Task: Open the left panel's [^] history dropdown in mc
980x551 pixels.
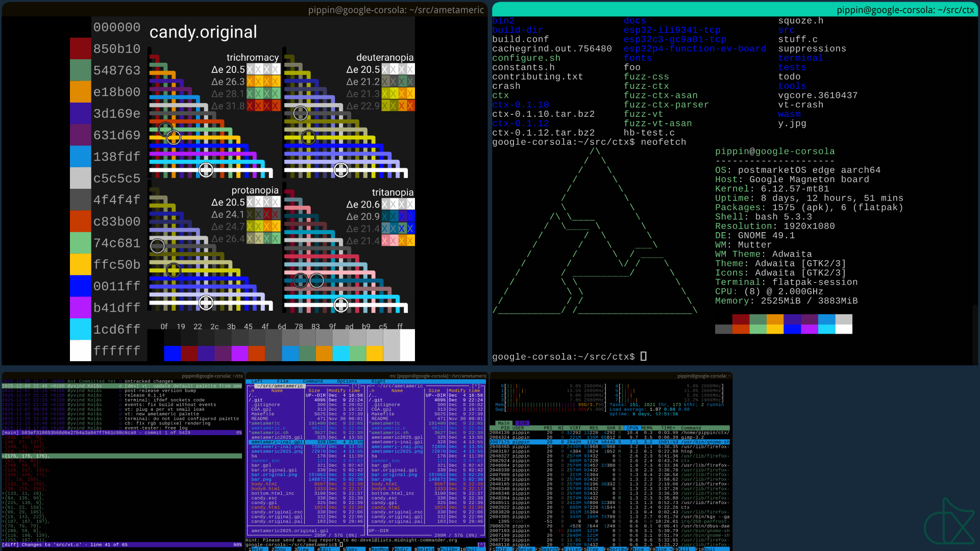Action: (355, 386)
